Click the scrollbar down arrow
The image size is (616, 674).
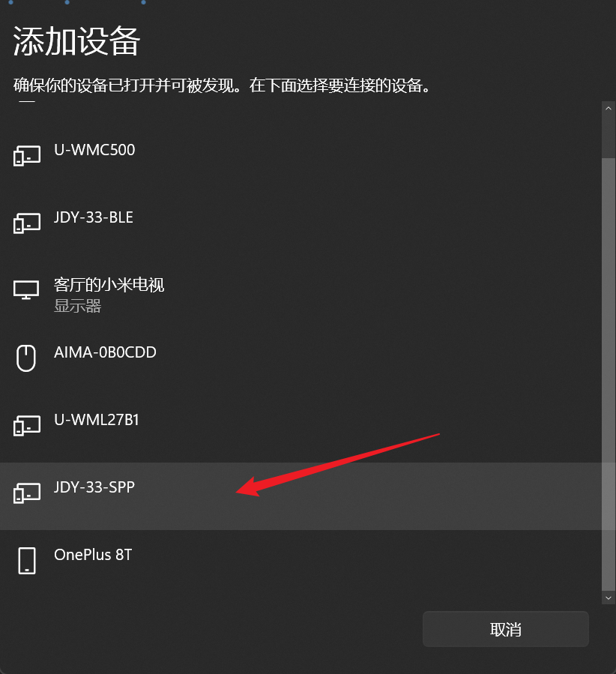(x=609, y=598)
